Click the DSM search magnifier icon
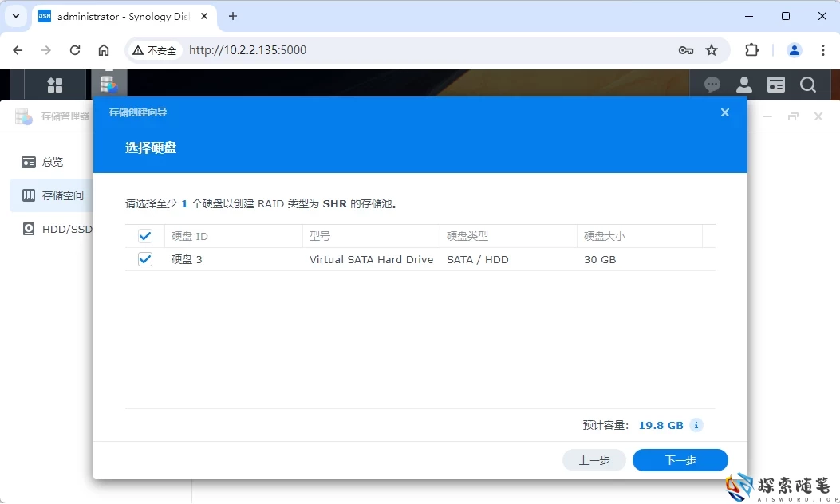 click(x=808, y=84)
